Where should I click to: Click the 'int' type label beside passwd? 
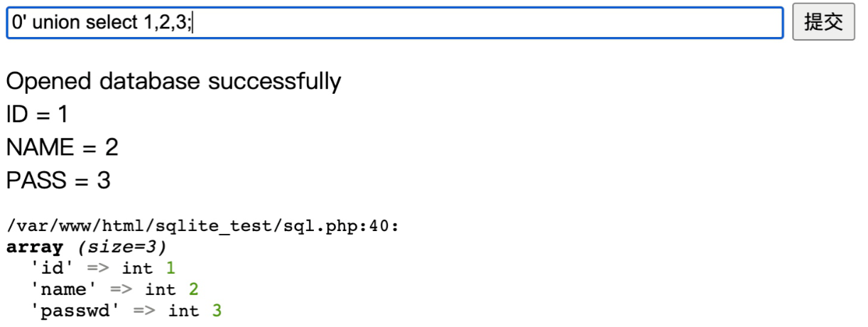click(x=183, y=310)
